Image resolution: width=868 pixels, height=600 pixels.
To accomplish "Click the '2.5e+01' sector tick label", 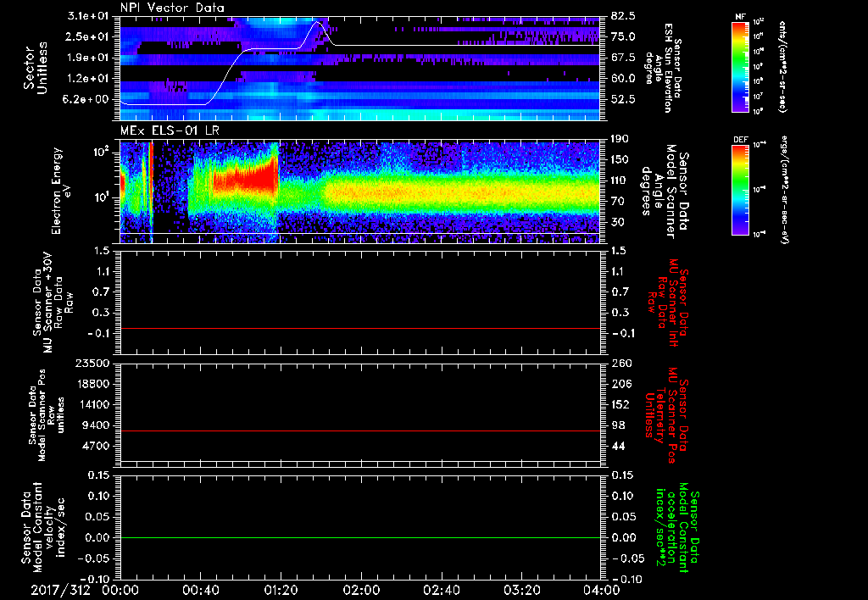I will 88,36.
